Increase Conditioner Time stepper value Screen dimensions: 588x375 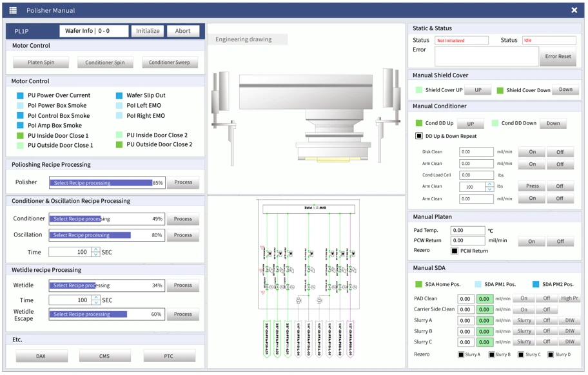click(x=96, y=249)
